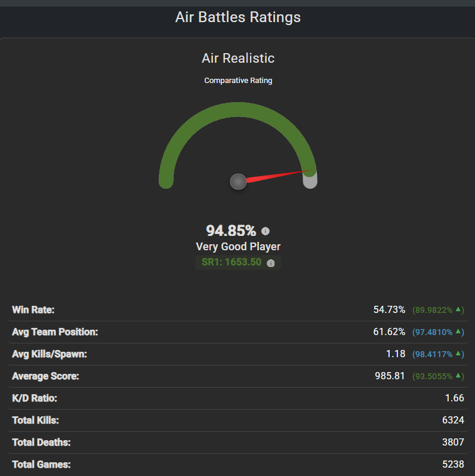This screenshot has height=476, width=475.
Task: Click the Air Realistic title
Action: 238,58
